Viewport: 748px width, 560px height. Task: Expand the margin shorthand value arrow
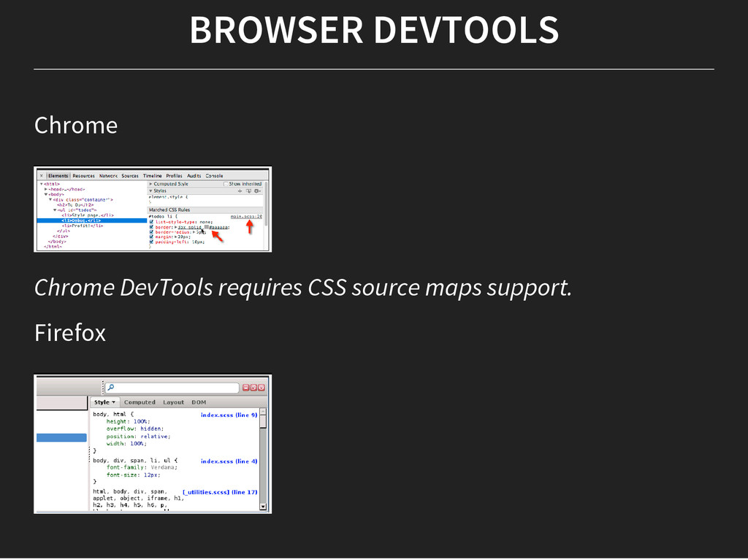175,237
